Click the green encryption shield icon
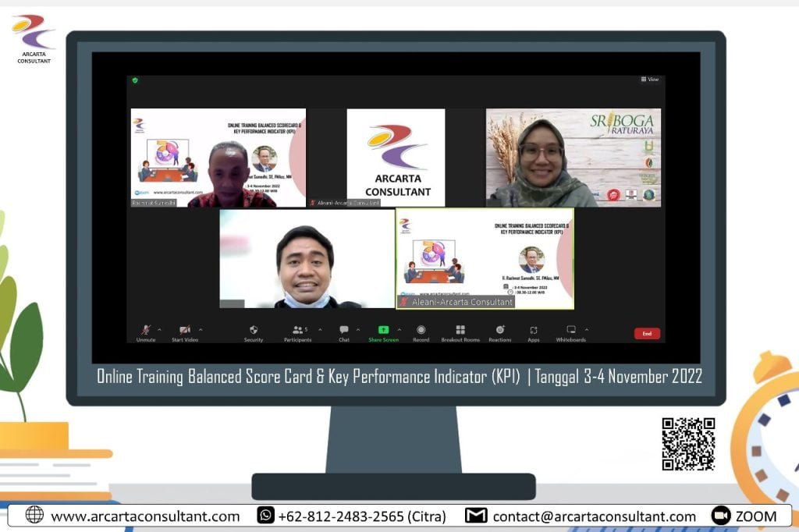 135,80
